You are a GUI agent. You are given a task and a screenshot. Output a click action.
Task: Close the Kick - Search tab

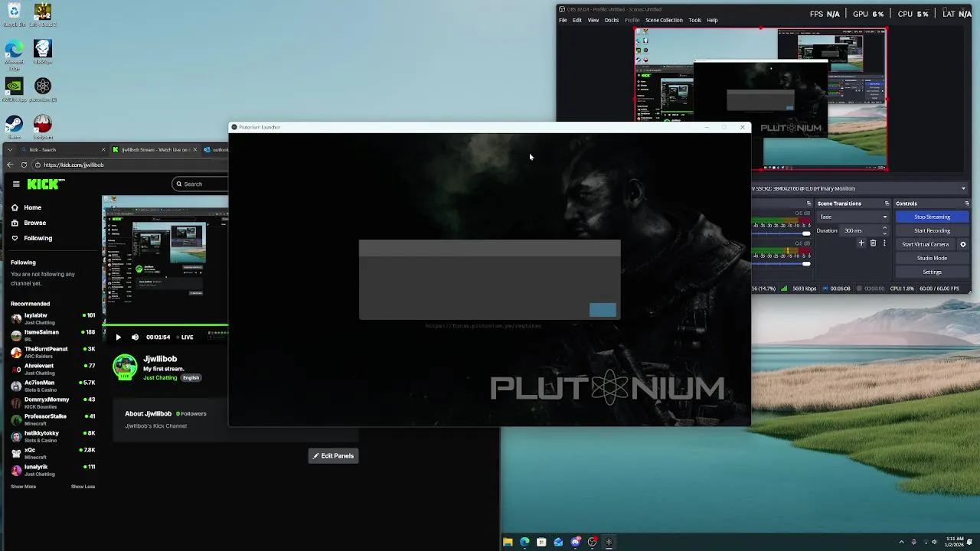click(x=103, y=149)
